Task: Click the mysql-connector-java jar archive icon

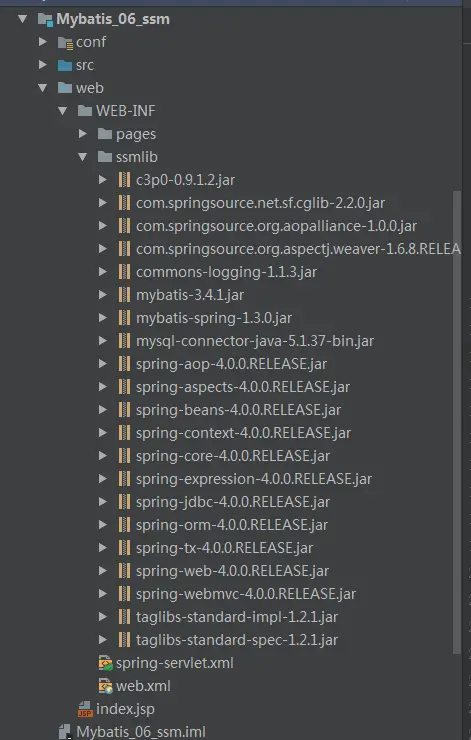Action: 125,341
